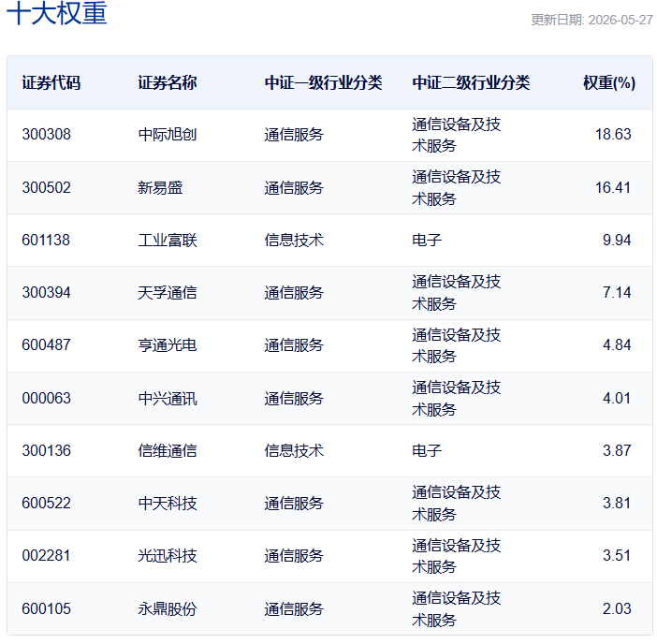Click 通信服务 in the 亨通光电 row

click(x=294, y=344)
